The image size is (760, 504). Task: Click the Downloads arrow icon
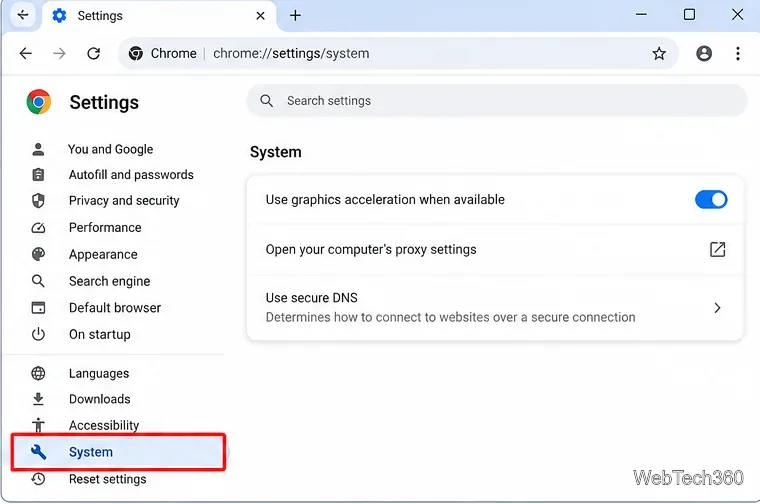pyautogui.click(x=38, y=399)
